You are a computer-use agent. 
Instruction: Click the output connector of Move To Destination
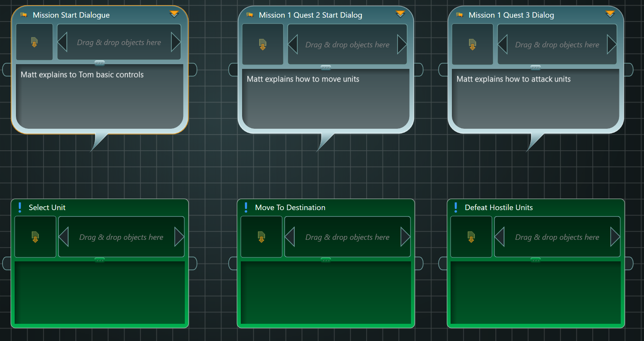(419, 263)
